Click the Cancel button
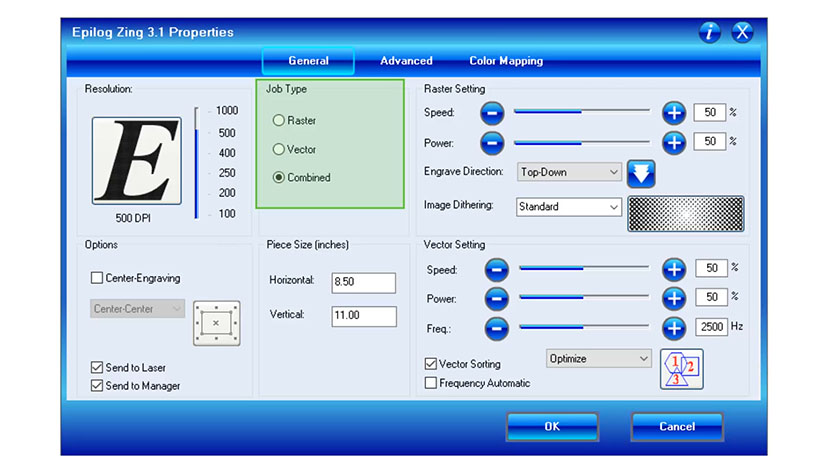Screen dimensions: 830x473 click(x=677, y=427)
